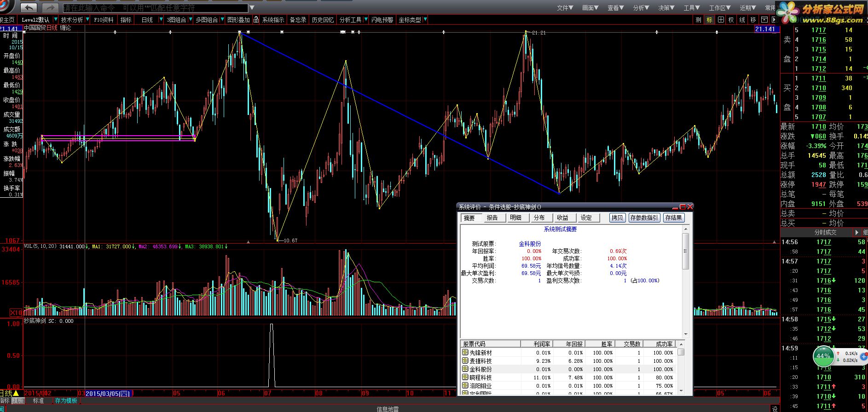Screen dimensions: 868x412
Task: Select the 标准 tab at bottom
Action: point(39,401)
